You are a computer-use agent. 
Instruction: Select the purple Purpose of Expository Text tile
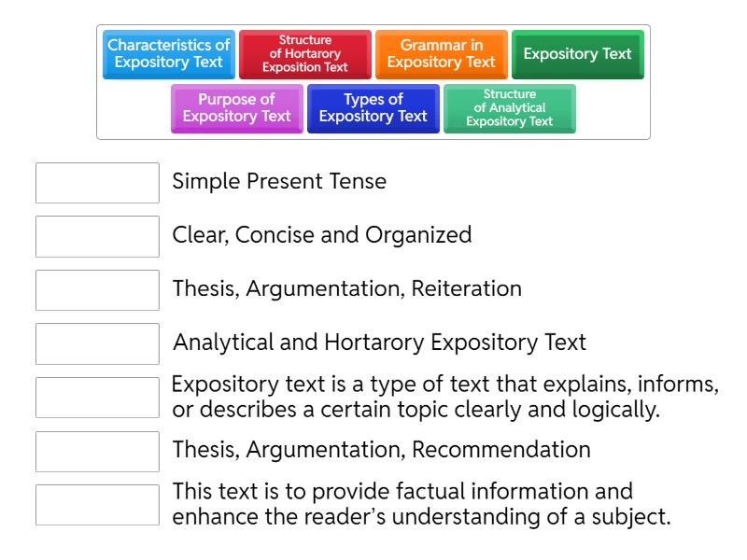(236, 108)
